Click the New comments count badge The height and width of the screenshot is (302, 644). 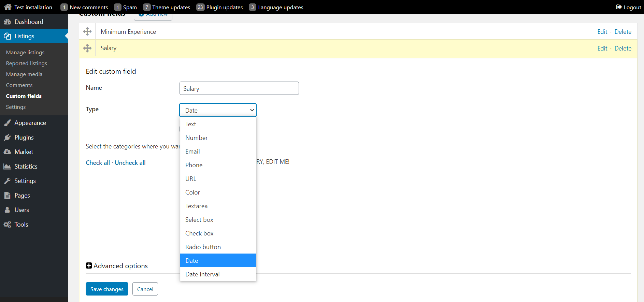(x=64, y=7)
